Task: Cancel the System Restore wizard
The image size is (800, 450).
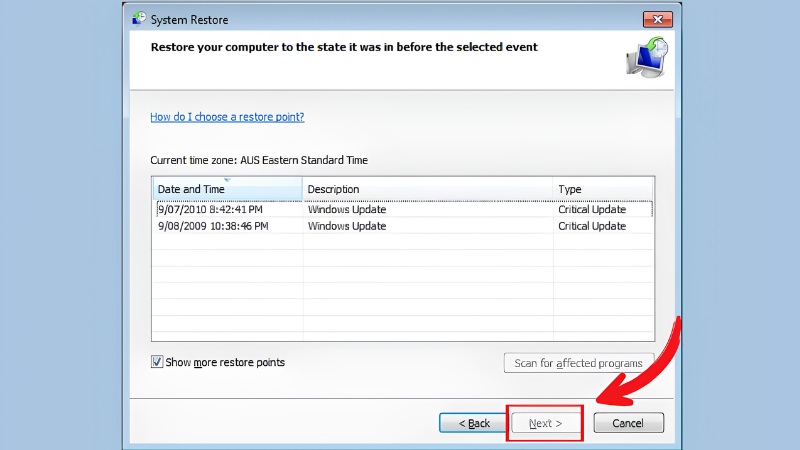Action: tap(629, 423)
